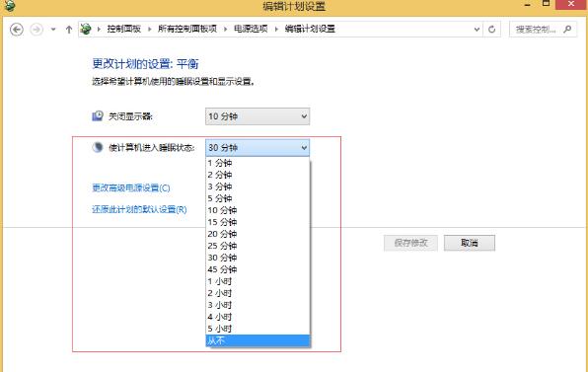The image size is (588, 372).
Task: Select 2 分钟 from the list
Action: [258, 175]
